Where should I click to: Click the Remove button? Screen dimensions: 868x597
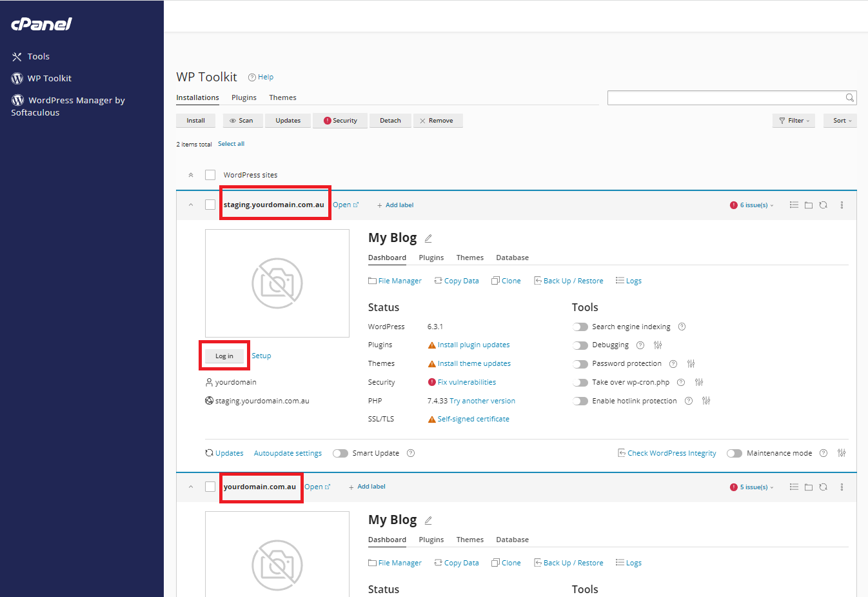point(438,121)
